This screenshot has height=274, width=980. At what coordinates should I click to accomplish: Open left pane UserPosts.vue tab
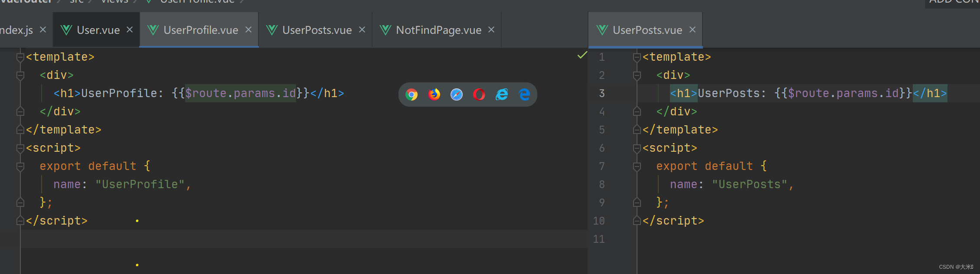(316, 30)
